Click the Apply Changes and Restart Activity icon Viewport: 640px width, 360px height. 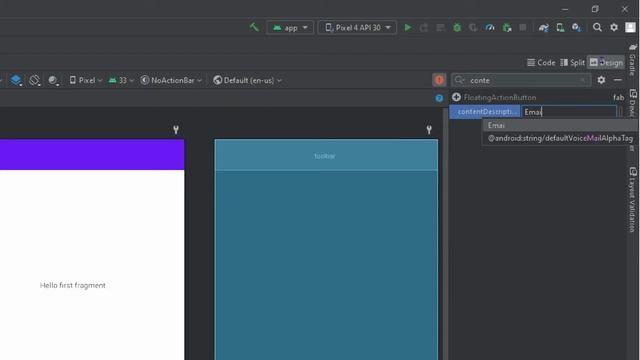point(424,27)
